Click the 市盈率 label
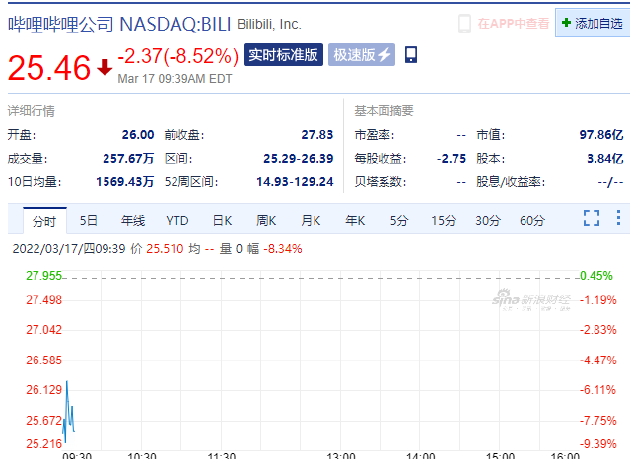This screenshot has height=459, width=630. [374, 134]
